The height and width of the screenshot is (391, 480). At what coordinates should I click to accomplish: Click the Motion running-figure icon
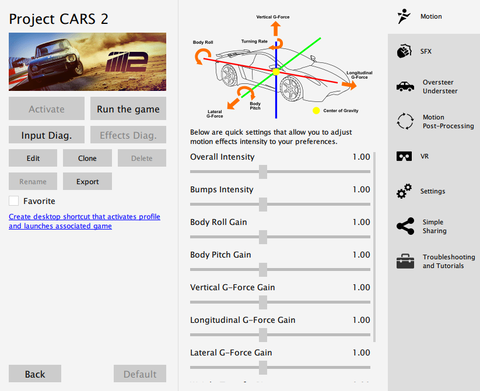pos(404,16)
